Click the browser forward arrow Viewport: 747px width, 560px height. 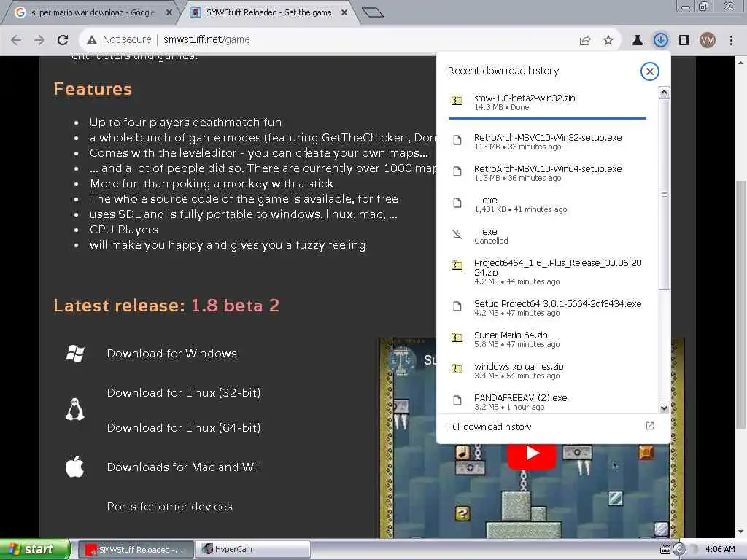click(x=39, y=40)
